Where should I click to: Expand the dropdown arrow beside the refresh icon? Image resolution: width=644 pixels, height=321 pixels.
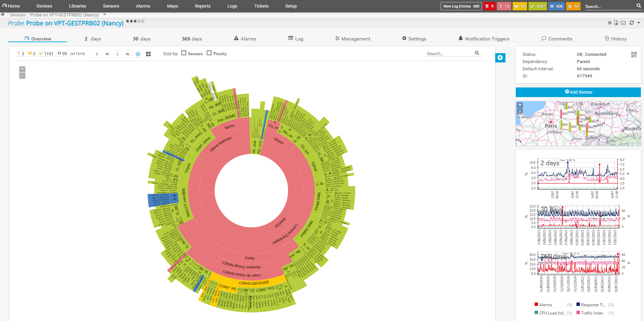coord(638,23)
